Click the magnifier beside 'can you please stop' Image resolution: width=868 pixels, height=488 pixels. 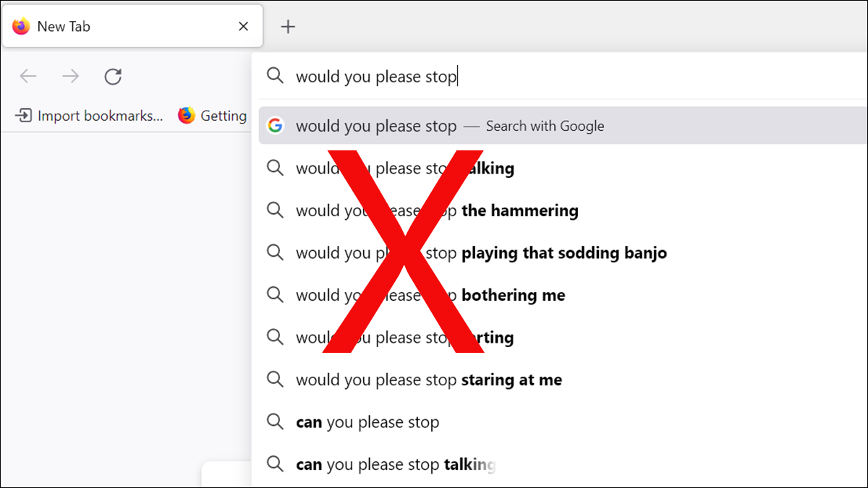276,421
